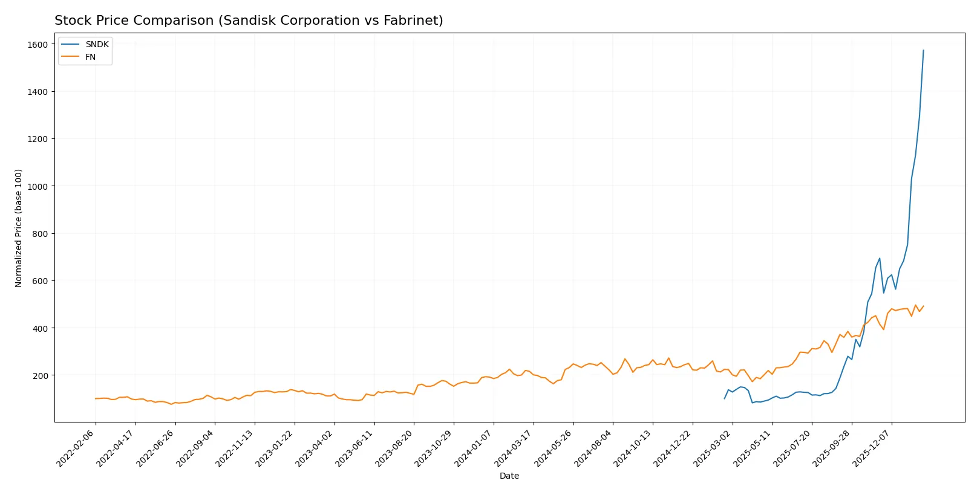This screenshot has width=980, height=495.
Task: Click the y-axis tick 1400
Action: tap(38, 92)
